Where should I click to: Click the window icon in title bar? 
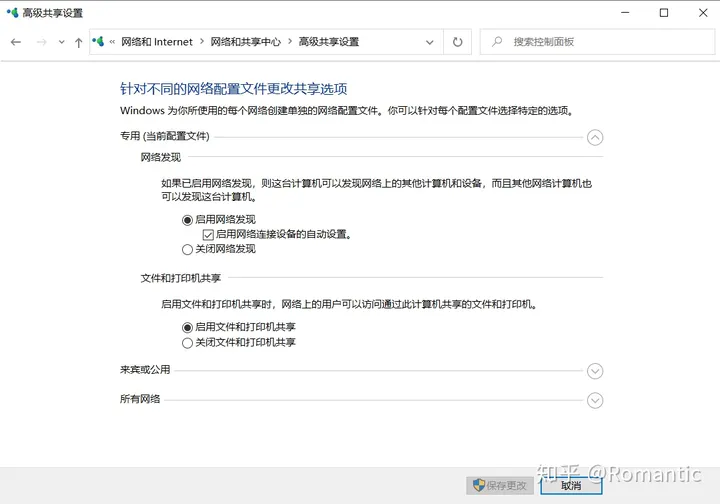(12, 13)
